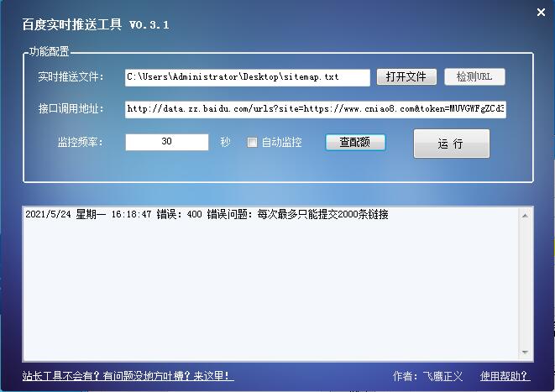Screen dimensions: 555x392
Task: Open the 使用帮助? link
Action: point(505,376)
